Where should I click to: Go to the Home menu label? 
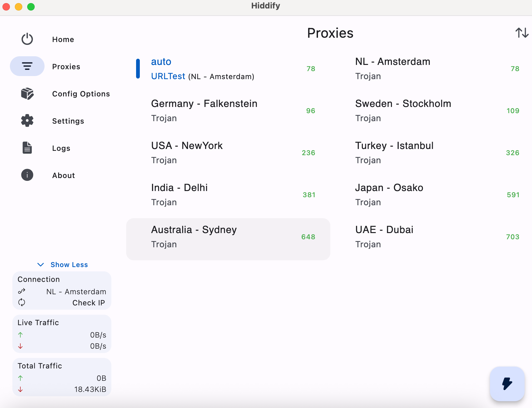coord(63,40)
